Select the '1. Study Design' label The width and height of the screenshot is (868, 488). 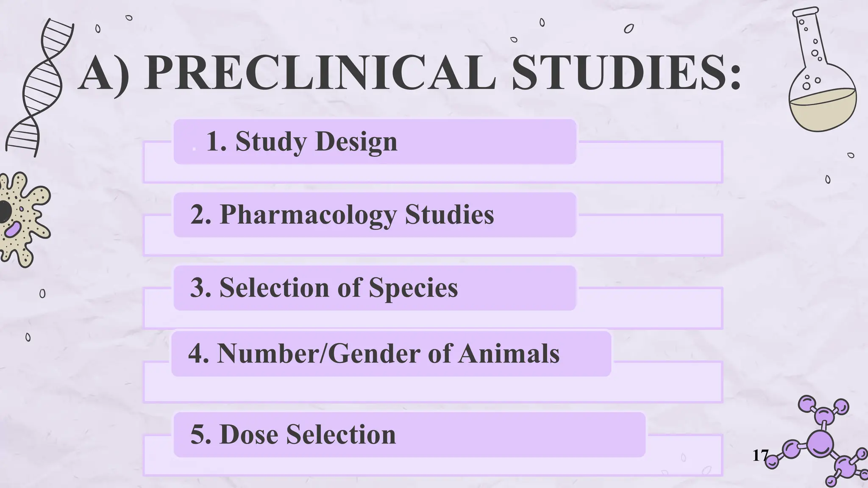click(301, 141)
